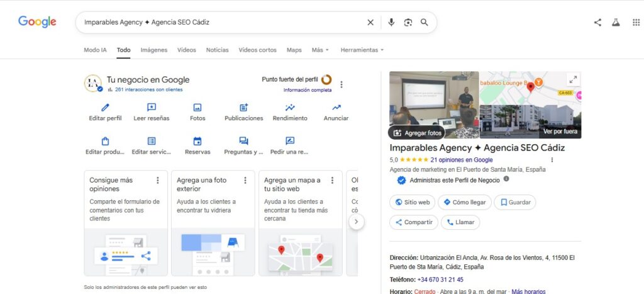
Task: Open the Herramientas dropdown
Action: (362, 50)
